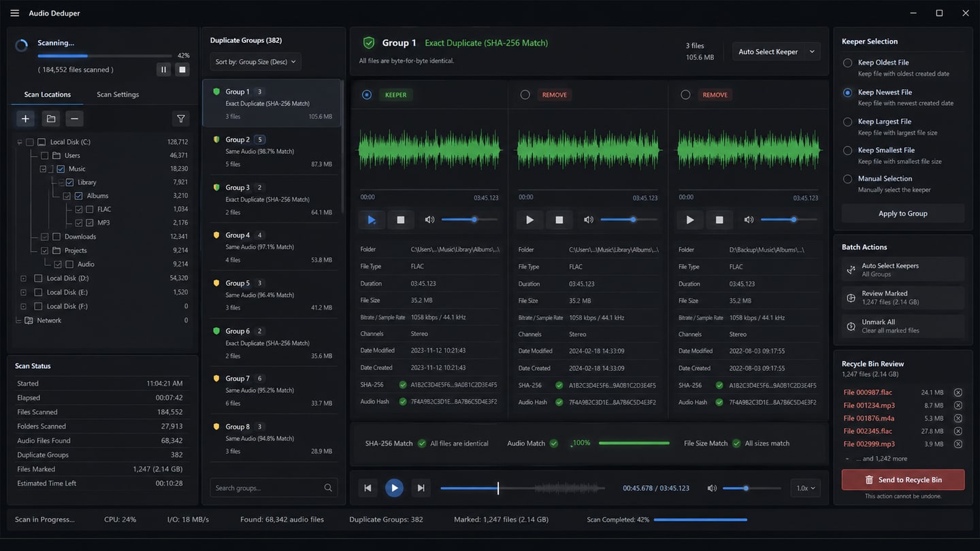The image size is (980, 551).
Task: Mute the keeper file speaker icon
Action: (429, 220)
